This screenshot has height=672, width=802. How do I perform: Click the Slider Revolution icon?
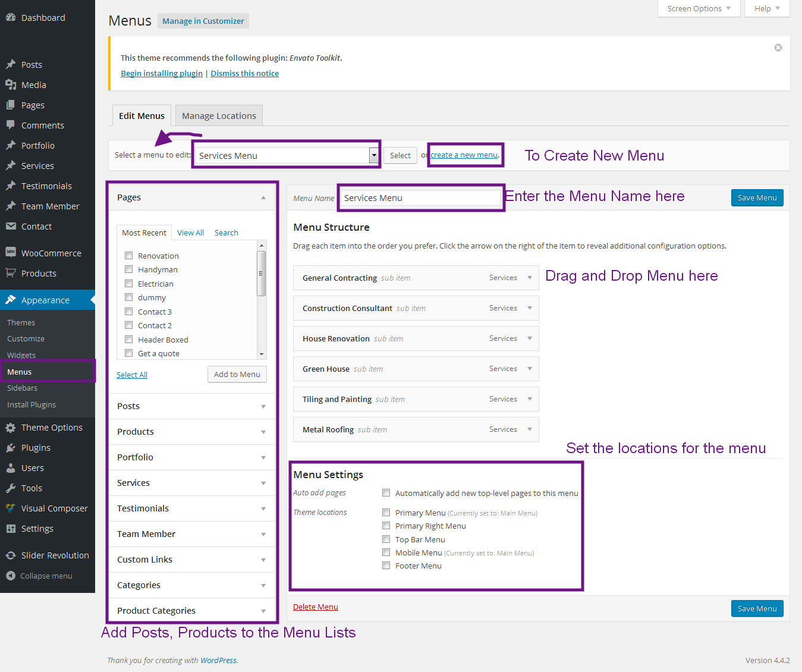point(11,555)
